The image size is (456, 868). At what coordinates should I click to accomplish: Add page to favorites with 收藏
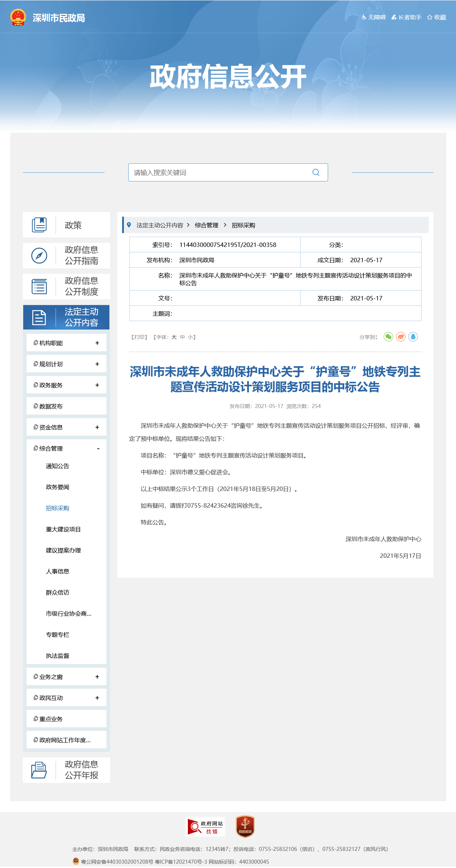(437, 17)
